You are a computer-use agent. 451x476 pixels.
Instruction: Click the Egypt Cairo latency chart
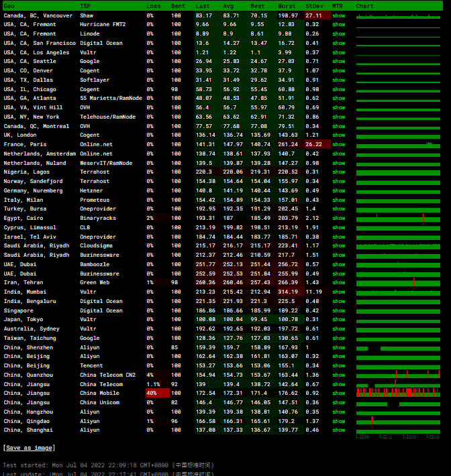click(398, 218)
